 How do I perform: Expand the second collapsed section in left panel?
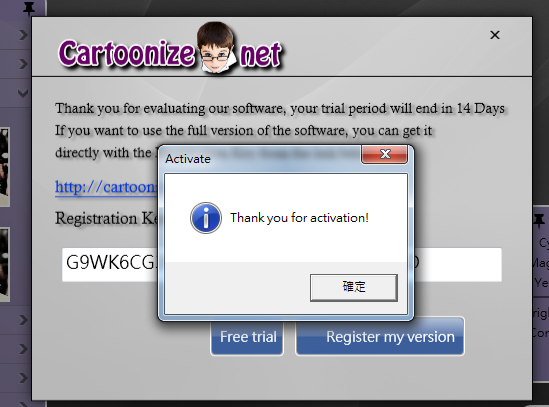pyautogui.click(x=23, y=64)
